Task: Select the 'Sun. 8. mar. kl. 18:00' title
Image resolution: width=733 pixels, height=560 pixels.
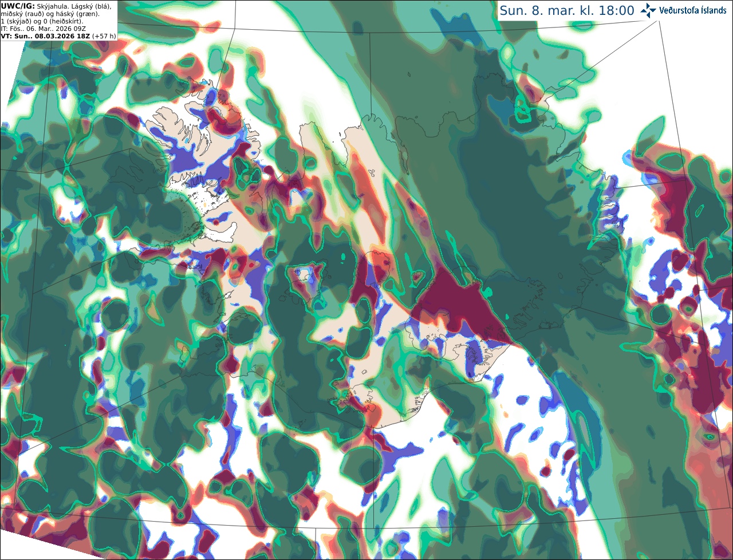Action: [567, 10]
